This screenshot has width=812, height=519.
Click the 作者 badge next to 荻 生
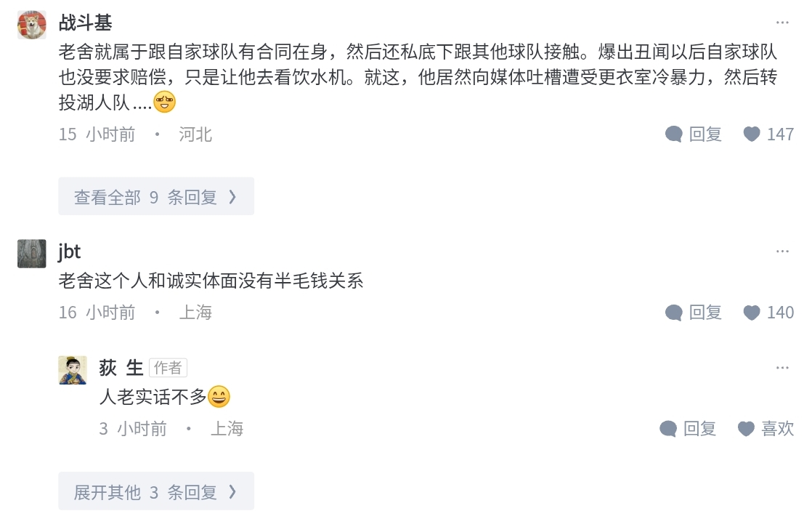pos(168,368)
